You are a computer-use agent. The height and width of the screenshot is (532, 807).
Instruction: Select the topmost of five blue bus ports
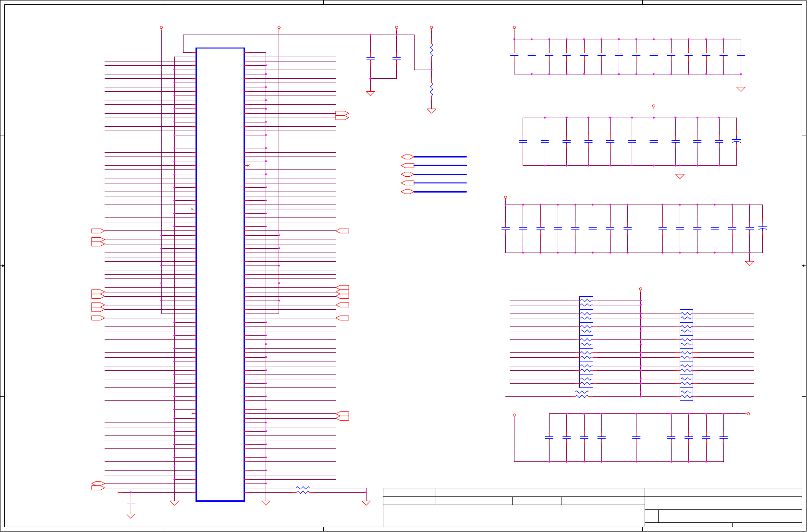[x=407, y=157]
